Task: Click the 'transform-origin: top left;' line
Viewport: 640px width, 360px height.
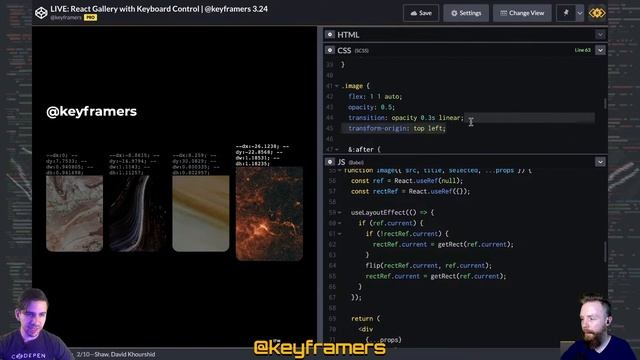Action: (x=397, y=129)
